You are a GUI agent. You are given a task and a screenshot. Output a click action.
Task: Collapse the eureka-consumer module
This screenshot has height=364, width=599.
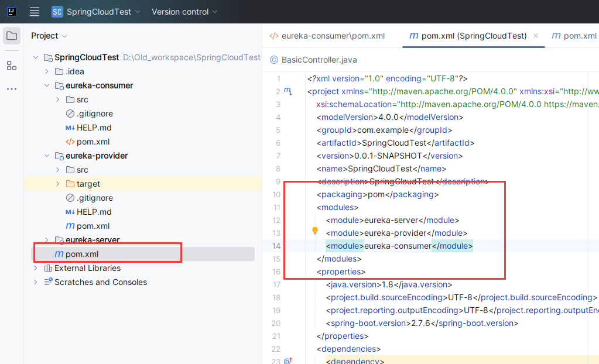click(x=47, y=85)
